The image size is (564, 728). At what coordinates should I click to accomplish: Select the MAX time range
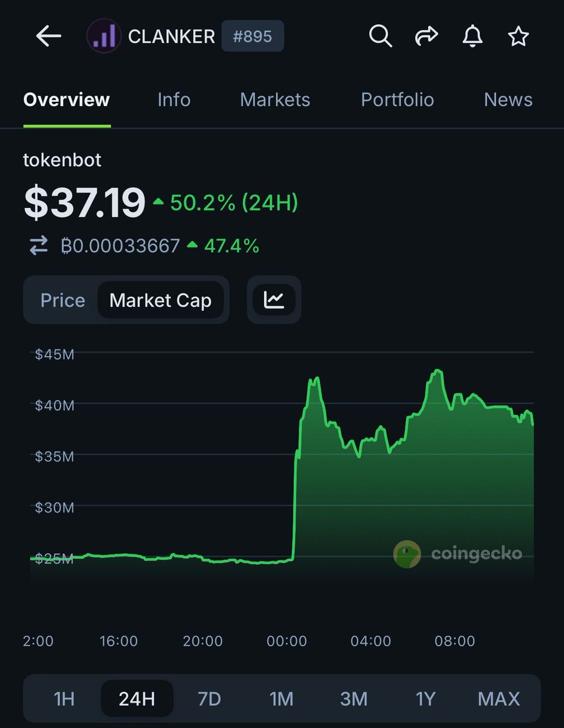tap(498, 699)
